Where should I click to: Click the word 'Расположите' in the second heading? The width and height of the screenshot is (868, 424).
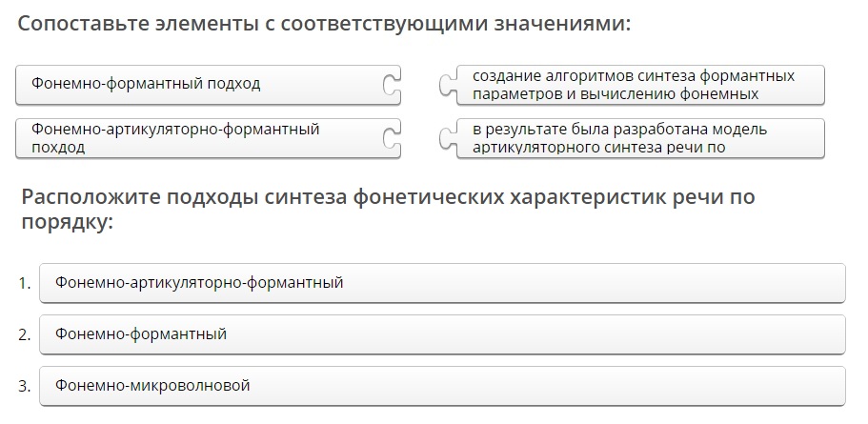point(87,197)
